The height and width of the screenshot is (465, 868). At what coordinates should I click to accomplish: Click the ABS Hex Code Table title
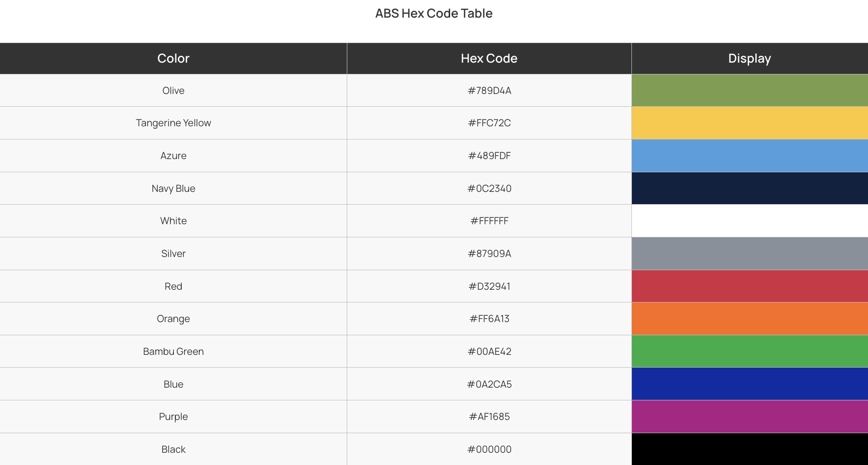pos(434,14)
